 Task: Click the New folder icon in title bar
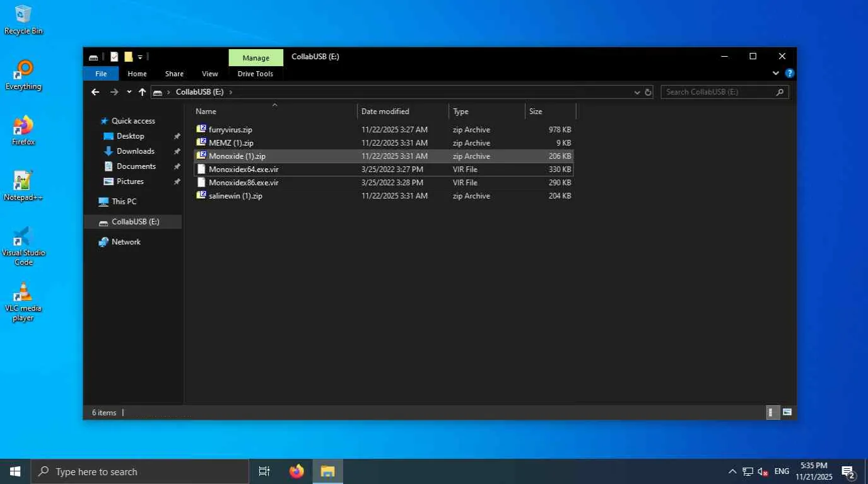click(128, 57)
